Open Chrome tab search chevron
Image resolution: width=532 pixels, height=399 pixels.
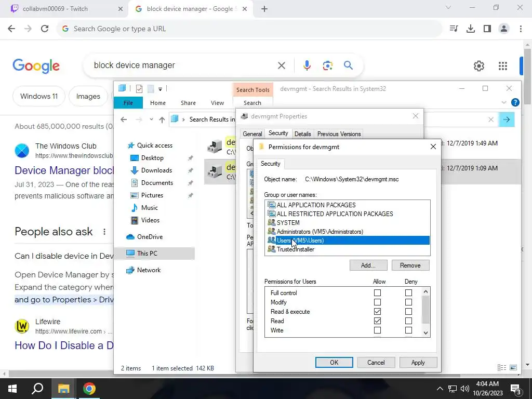[x=448, y=7]
